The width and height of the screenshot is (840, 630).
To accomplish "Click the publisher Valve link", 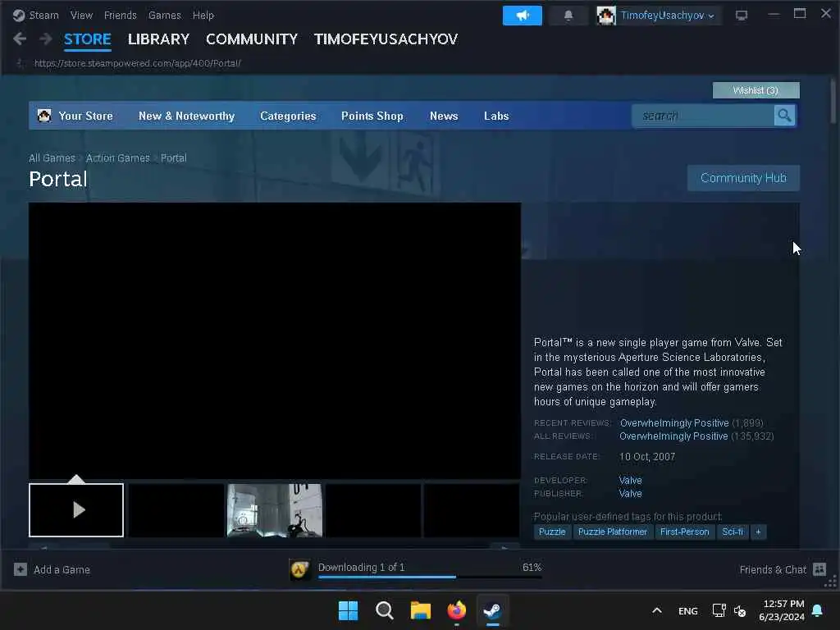I will 631,493.
